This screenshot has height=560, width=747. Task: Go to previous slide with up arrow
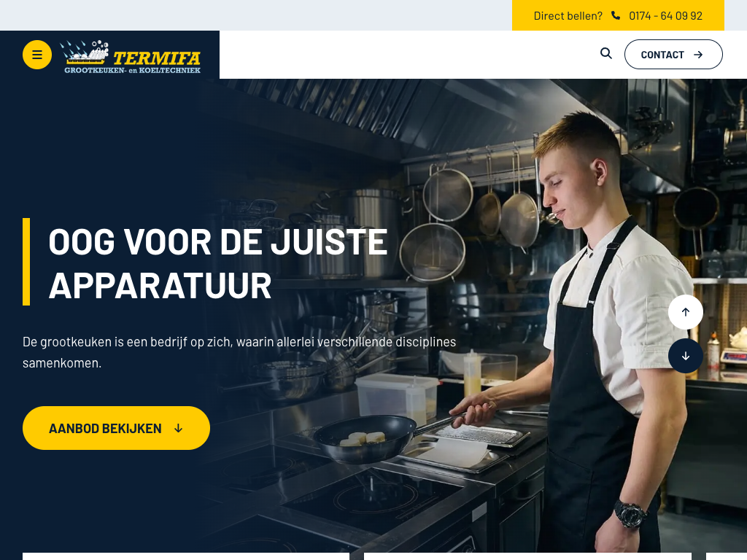(x=686, y=312)
